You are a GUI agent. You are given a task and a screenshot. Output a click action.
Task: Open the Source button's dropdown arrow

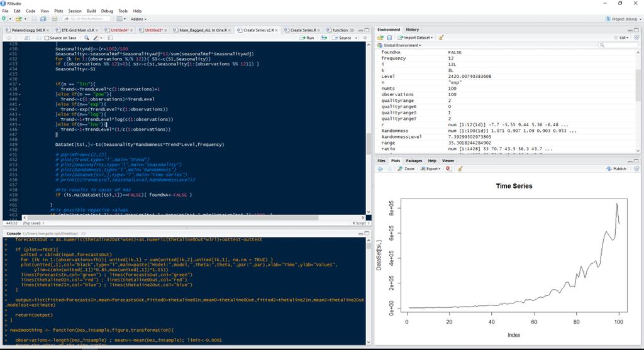click(356, 38)
